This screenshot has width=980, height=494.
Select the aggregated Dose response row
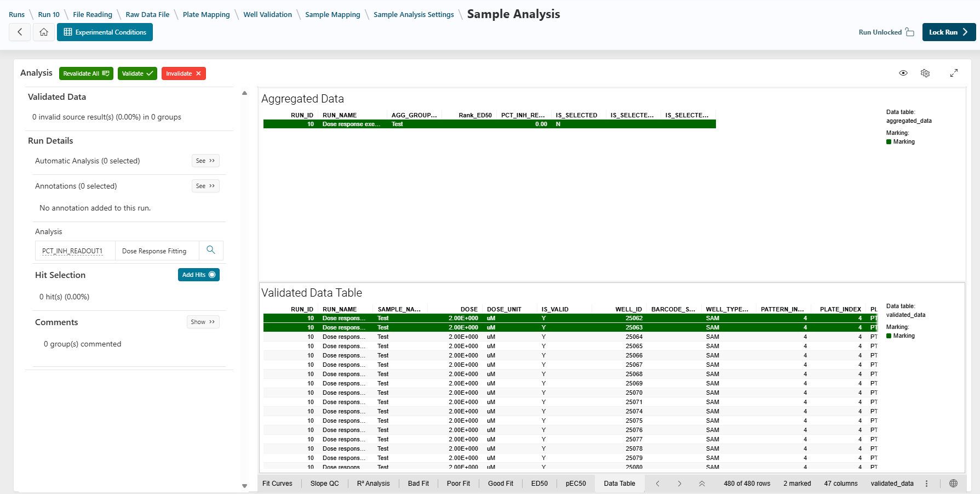[489, 124]
